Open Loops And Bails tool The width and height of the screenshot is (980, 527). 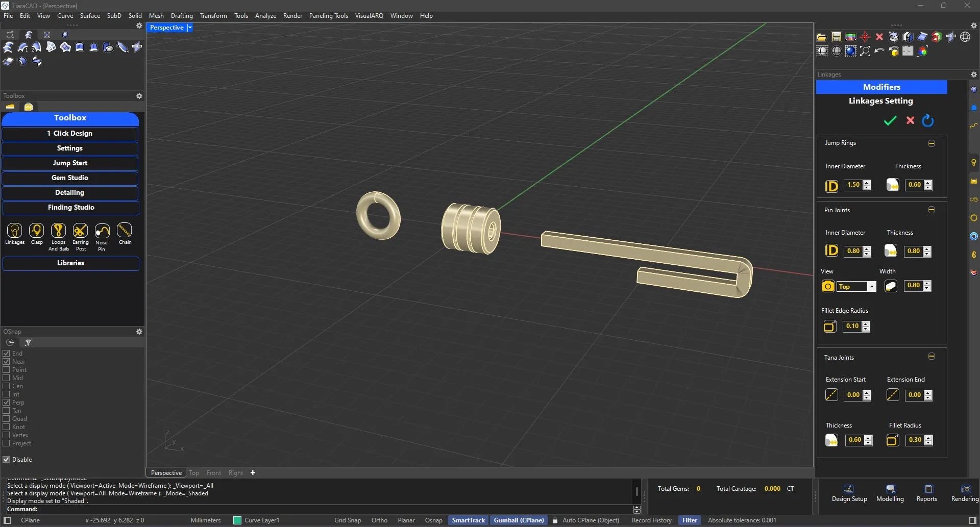(58, 231)
